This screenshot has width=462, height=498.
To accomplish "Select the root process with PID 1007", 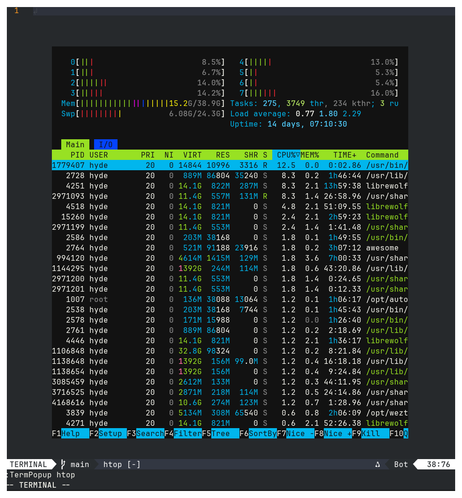I will point(230,299).
